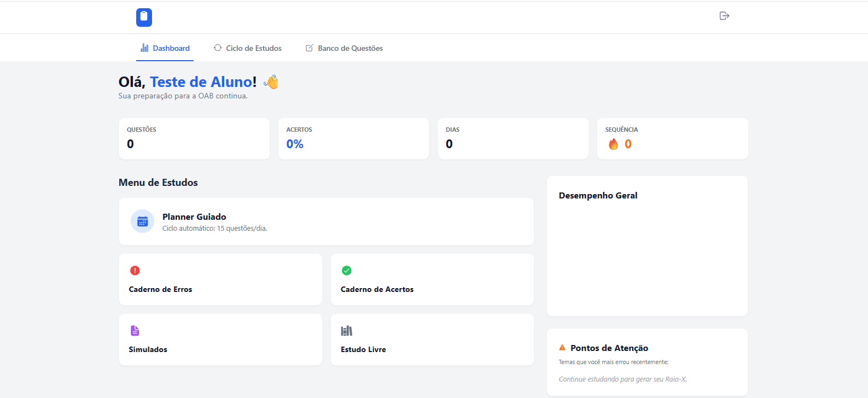
Task: Select the Dias stat card
Action: (x=513, y=139)
